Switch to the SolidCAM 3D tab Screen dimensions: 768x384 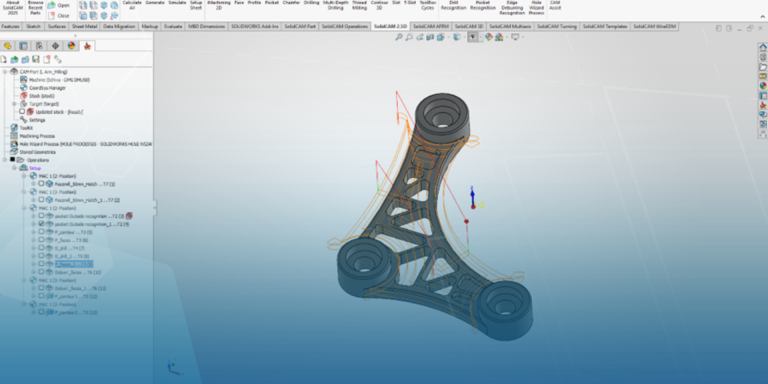point(469,26)
